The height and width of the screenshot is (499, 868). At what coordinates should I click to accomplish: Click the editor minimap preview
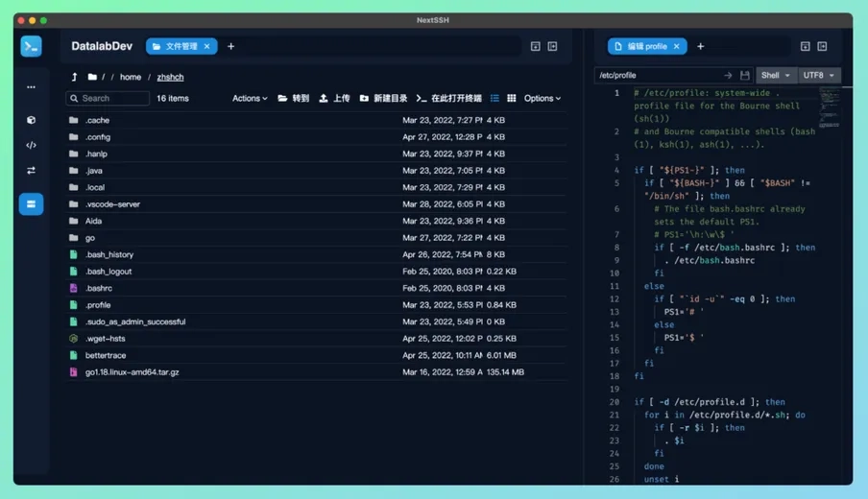(x=829, y=107)
